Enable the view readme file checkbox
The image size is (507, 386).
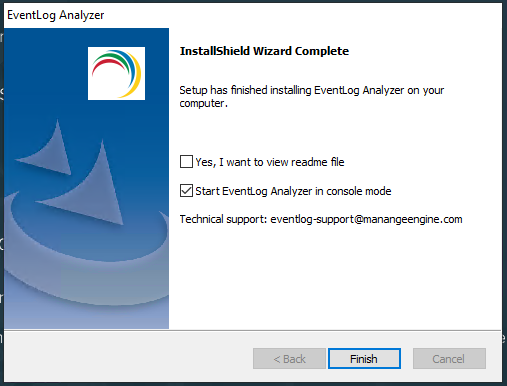[x=186, y=162]
